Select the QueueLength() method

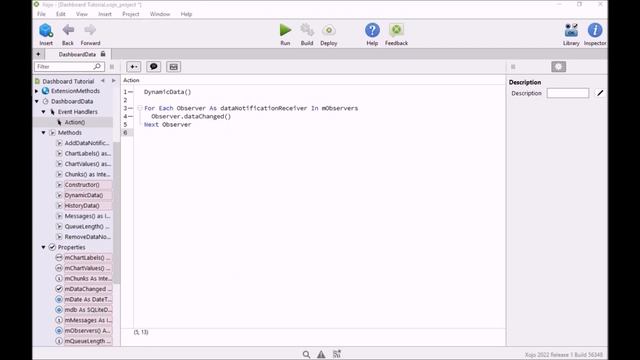click(87, 227)
